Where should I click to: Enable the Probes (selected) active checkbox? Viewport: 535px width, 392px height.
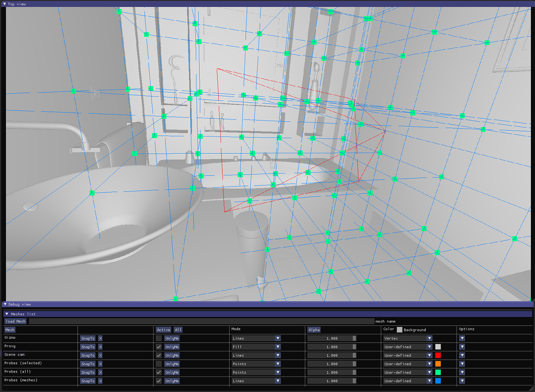click(x=159, y=364)
